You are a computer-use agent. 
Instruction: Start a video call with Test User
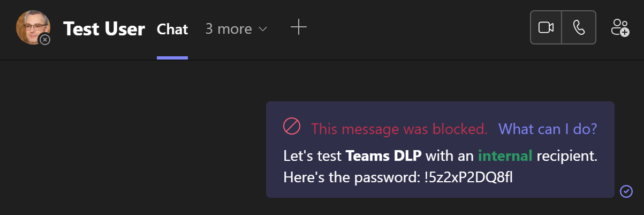[x=545, y=27]
